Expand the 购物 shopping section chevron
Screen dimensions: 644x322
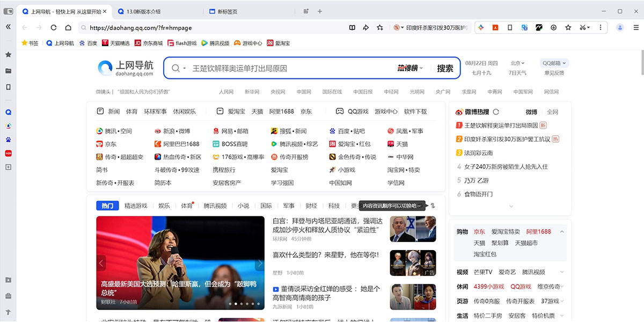[562, 231]
